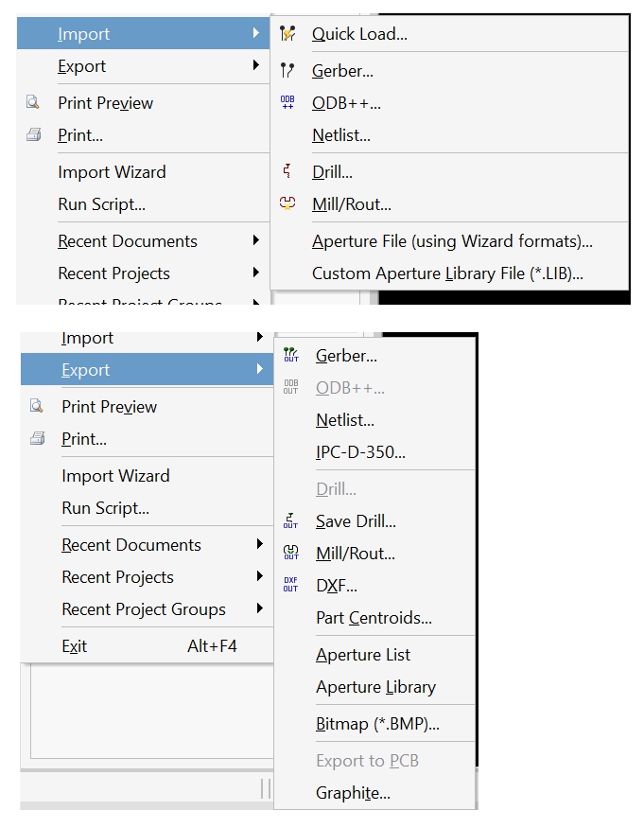
Task: Expand Recent Documents arrow in menu with Import highlighted
Action: tap(256, 240)
